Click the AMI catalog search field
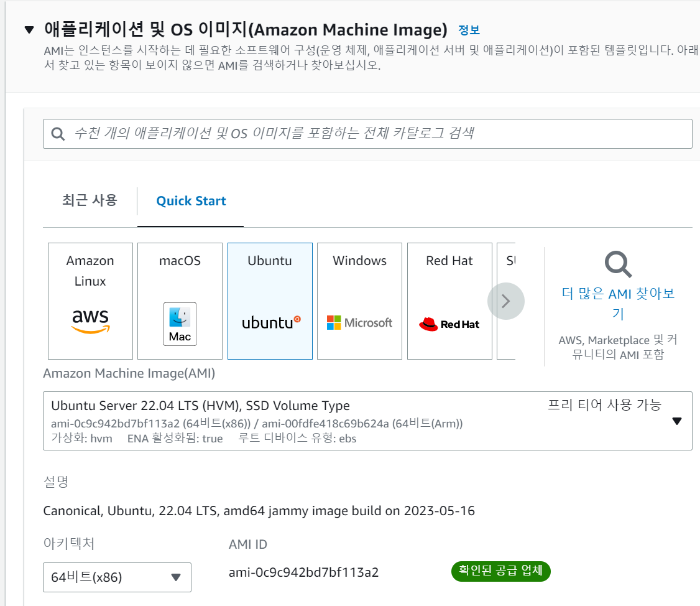The height and width of the screenshot is (606, 700). coord(367,134)
